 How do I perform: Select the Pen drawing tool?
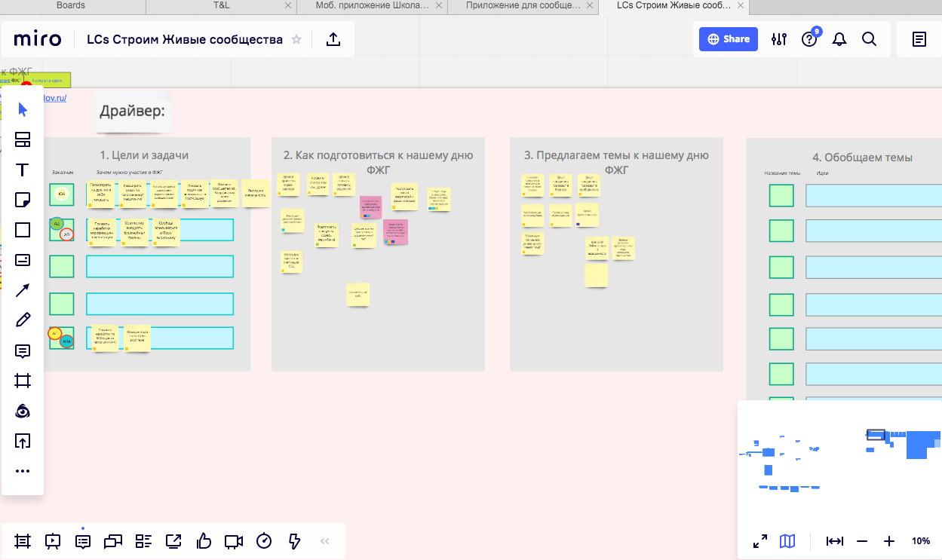pos(23,320)
